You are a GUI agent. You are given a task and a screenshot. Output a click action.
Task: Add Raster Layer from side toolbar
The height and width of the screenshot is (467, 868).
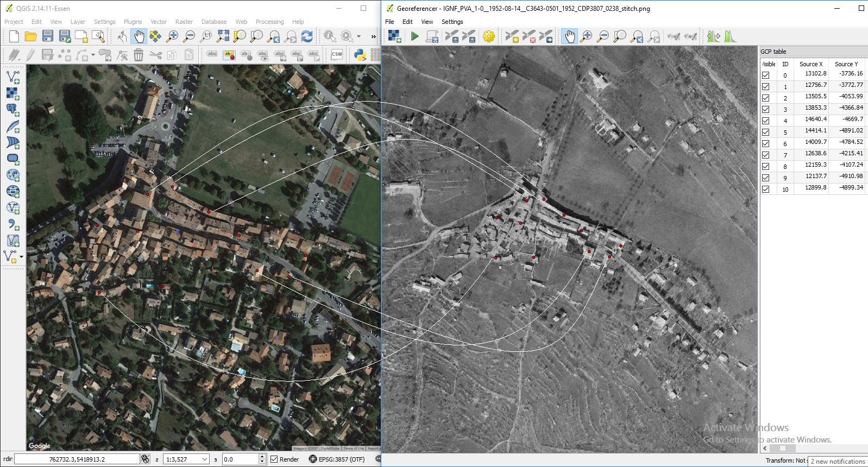[x=12, y=93]
